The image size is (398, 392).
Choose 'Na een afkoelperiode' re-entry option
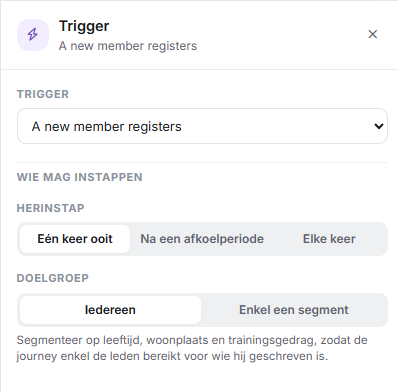[202, 239]
